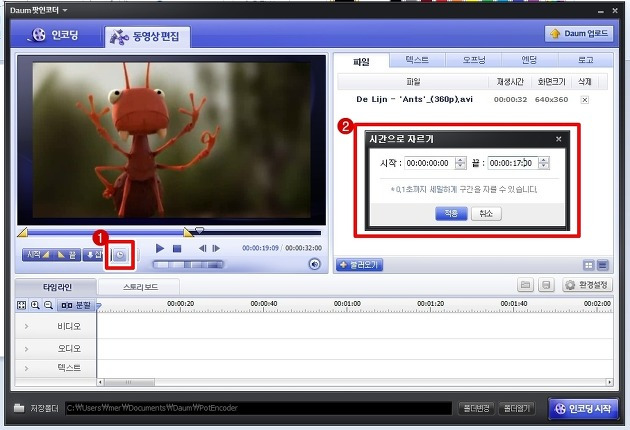Decrease the 시작 time with down arrow
Image resolution: width=630 pixels, height=430 pixels.
(460, 166)
